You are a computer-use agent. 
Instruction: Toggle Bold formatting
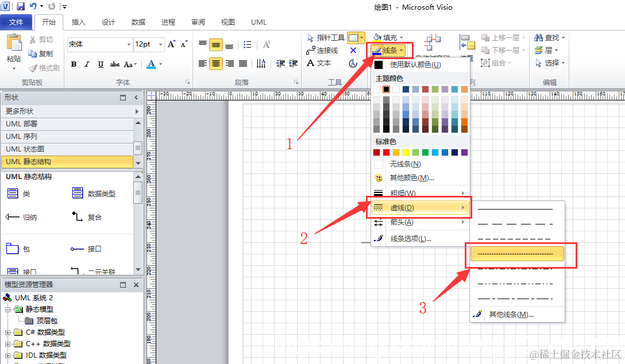pyautogui.click(x=74, y=64)
